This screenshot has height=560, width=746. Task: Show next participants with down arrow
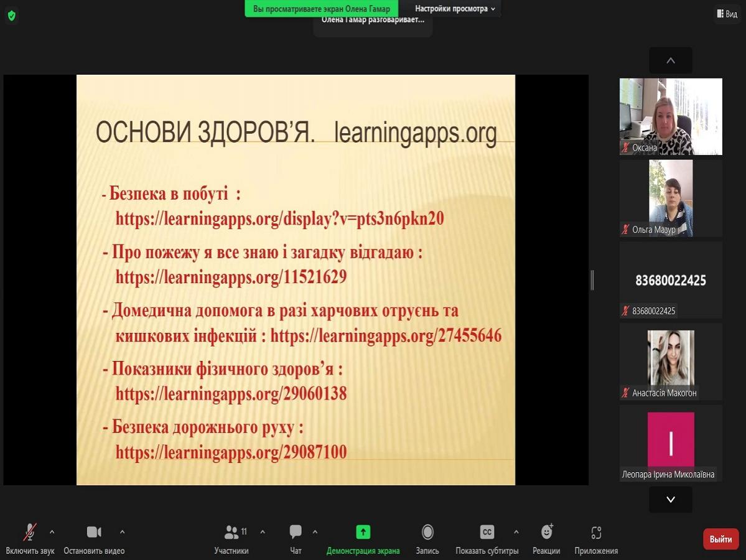671,500
